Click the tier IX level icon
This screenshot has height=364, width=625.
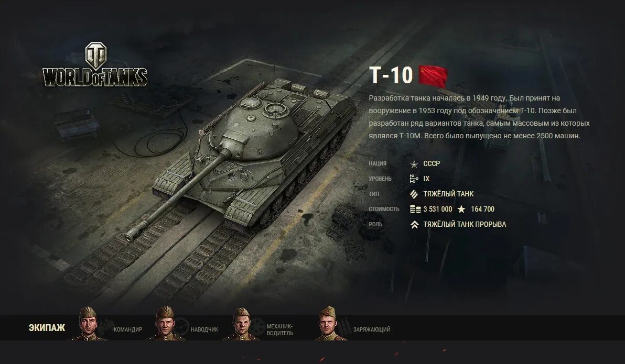point(414,179)
